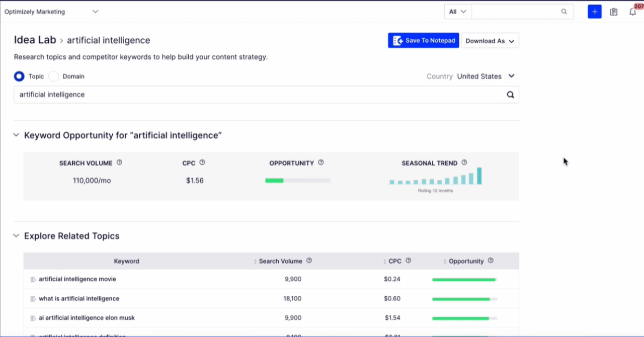Click the $0.24 CPC cell
The image size is (644, 337).
(392, 279)
